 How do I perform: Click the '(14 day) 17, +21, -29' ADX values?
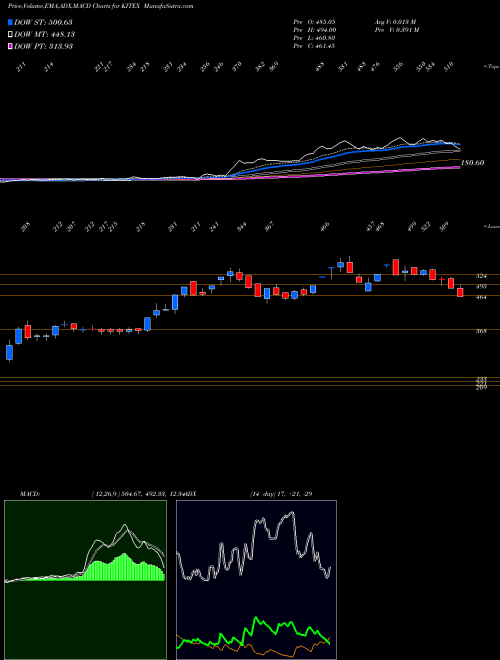tap(281, 494)
